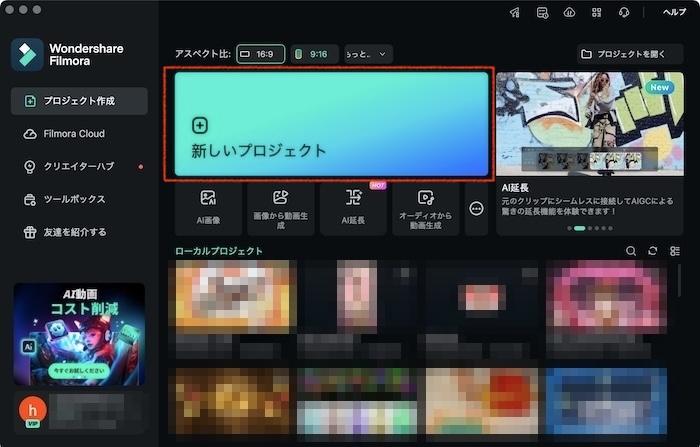The image size is (700, 447).
Task: Open クリエイターハブ in the sidebar
Action: click(x=79, y=167)
